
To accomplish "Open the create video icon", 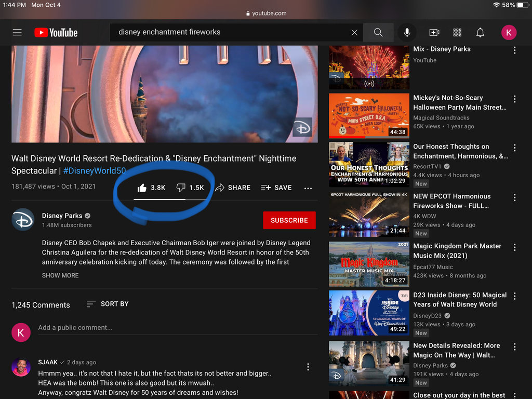I will tap(434, 32).
